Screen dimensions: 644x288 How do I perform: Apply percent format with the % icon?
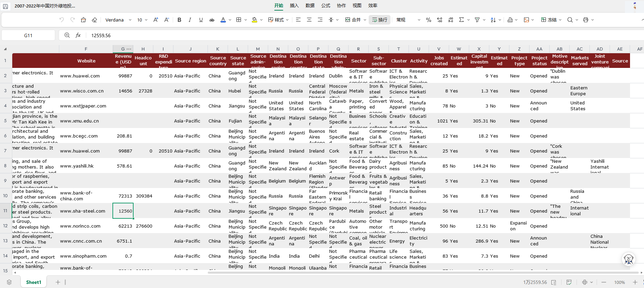click(x=429, y=20)
